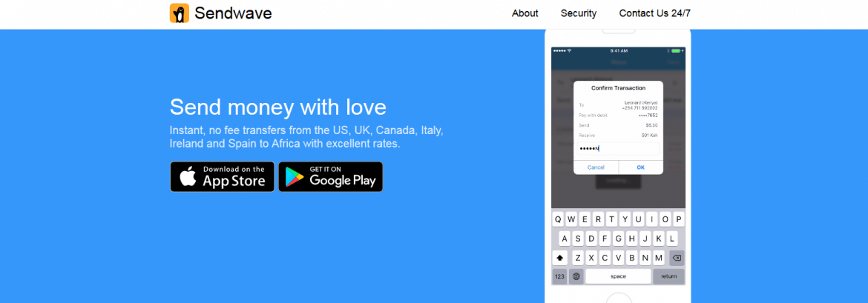Tap the return key on phone keyboard

click(668, 276)
